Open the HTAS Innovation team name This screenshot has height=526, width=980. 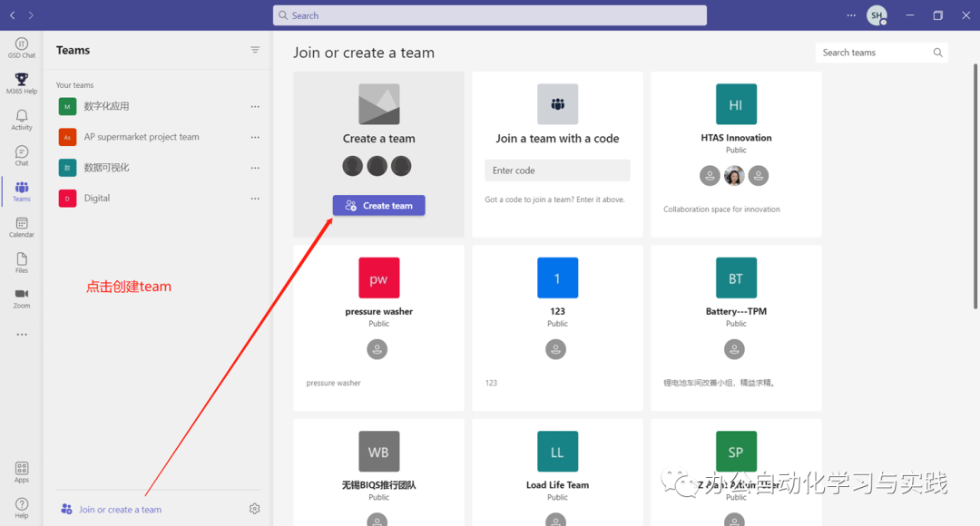(736, 138)
